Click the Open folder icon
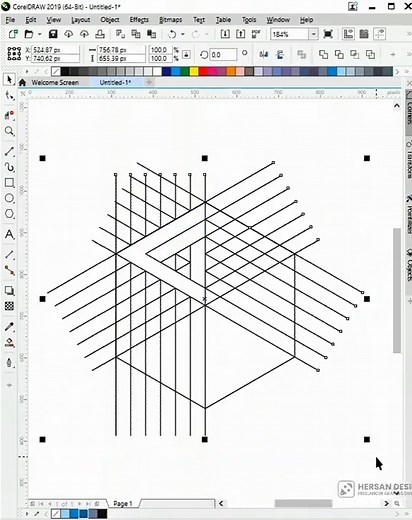Screen dimensions: 412x520 (29, 34)
